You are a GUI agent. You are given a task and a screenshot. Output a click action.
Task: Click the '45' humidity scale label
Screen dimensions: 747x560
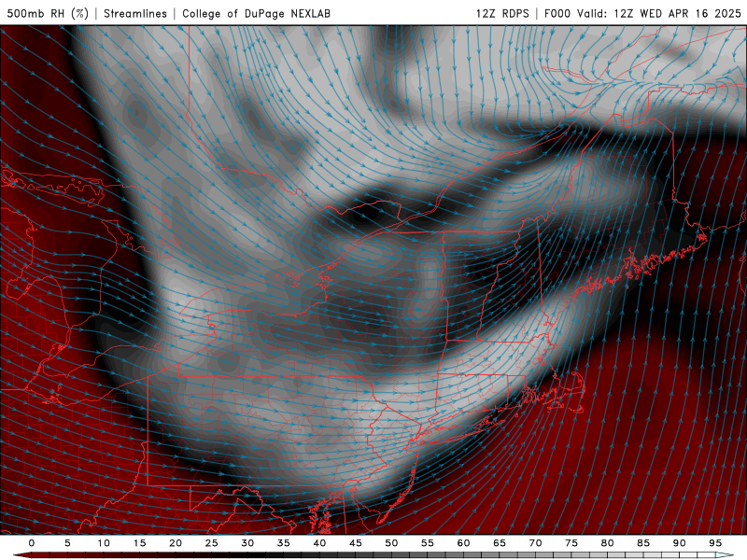[356, 543]
